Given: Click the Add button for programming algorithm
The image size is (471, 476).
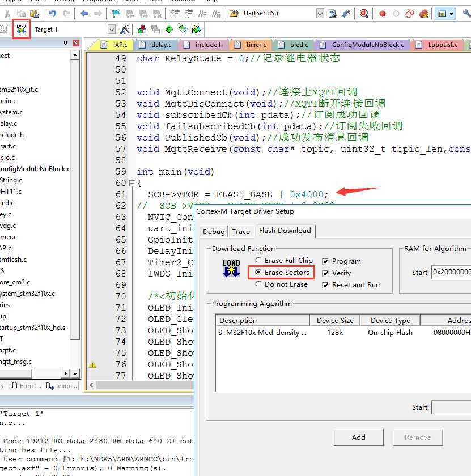Looking at the screenshot, I should point(358,437).
